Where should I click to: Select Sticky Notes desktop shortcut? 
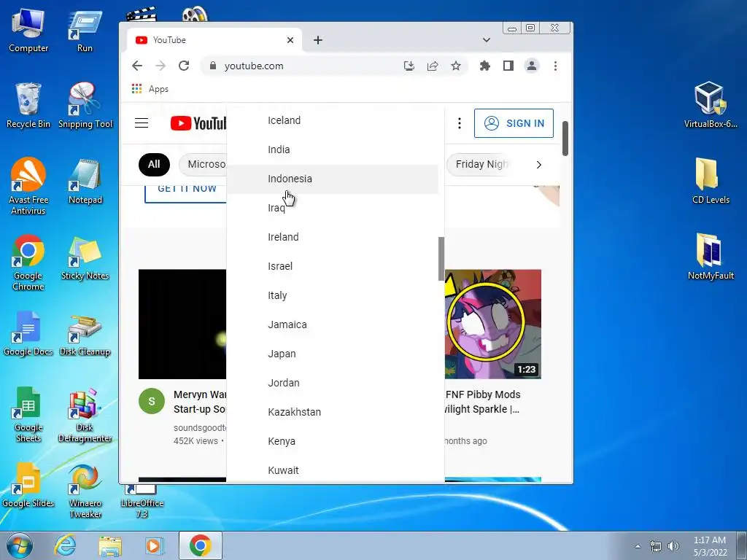pos(85,257)
